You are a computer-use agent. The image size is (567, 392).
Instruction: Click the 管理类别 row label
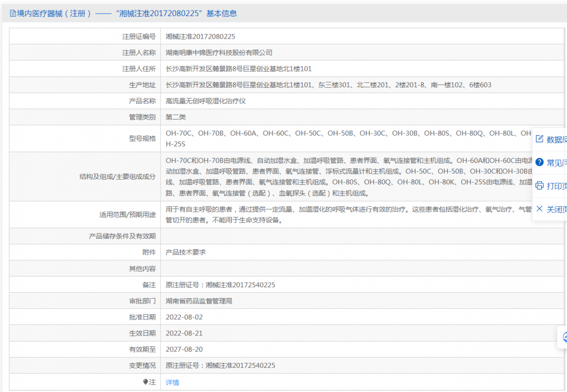142,117
